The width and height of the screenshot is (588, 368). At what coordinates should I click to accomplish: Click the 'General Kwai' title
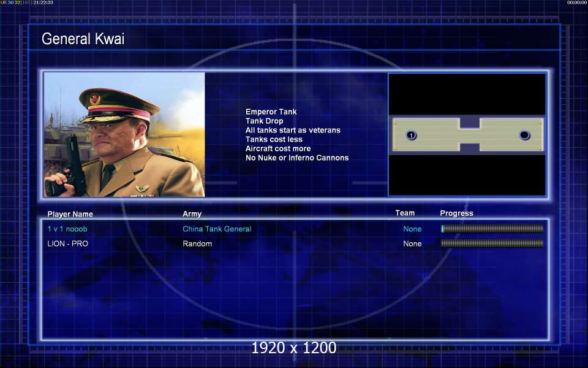(83, 39)
